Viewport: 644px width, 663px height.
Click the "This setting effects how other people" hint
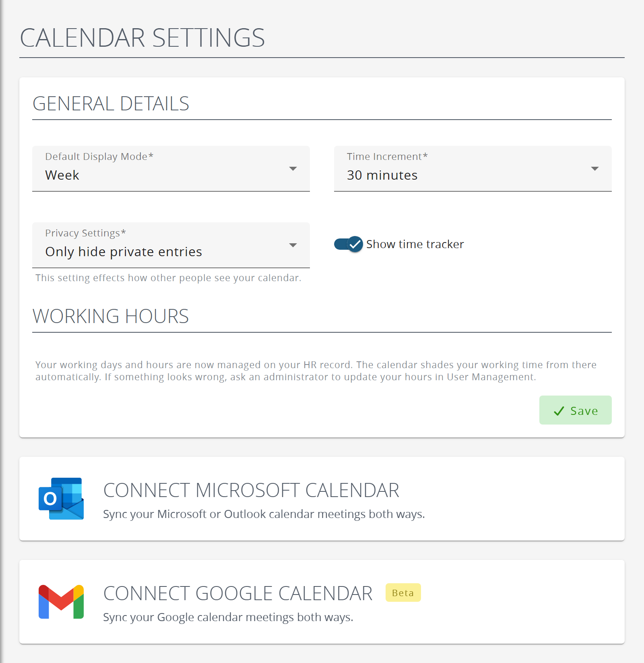(x=168, y=278)
